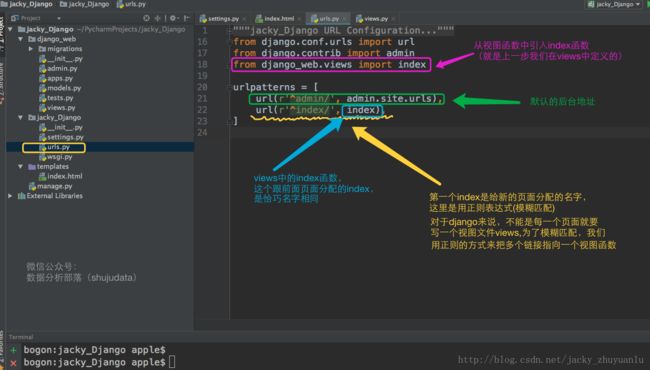
Task: Click the terminal prompt input cursor
Action: coord(172,363)
